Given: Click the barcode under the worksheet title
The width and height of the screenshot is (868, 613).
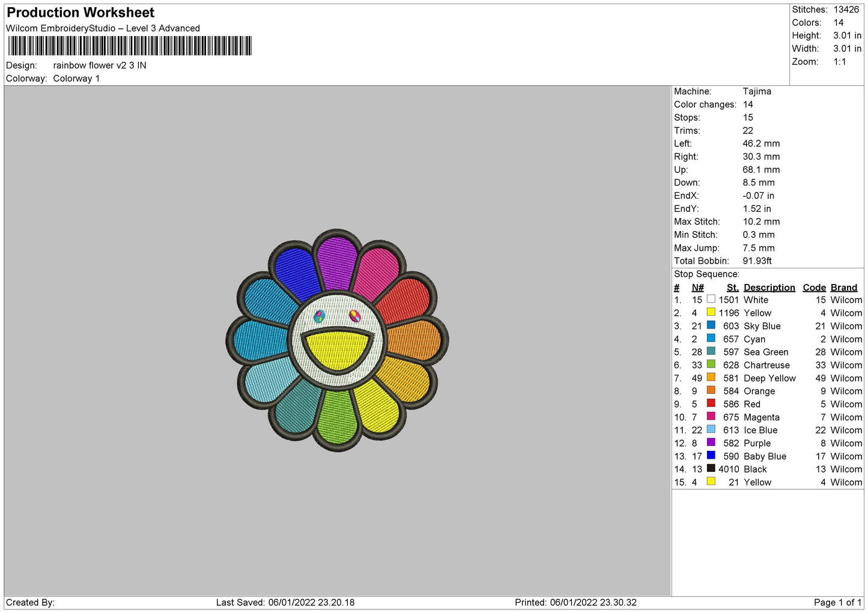Looking at the screenshot, I should (x=130, y=46).
